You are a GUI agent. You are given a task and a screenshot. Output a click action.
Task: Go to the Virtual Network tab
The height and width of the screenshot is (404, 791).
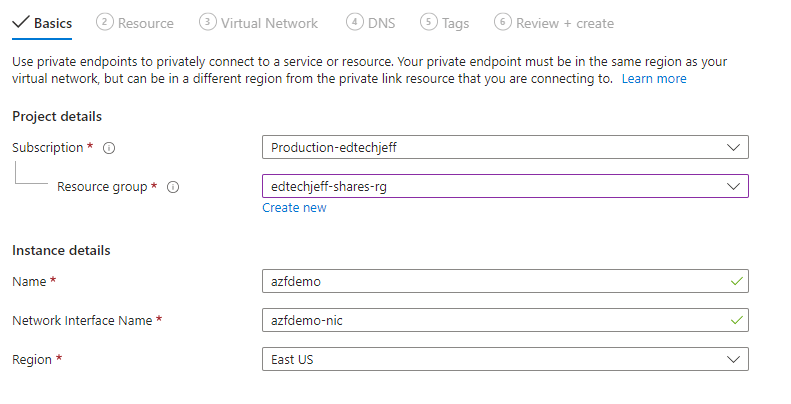point(269,23)
